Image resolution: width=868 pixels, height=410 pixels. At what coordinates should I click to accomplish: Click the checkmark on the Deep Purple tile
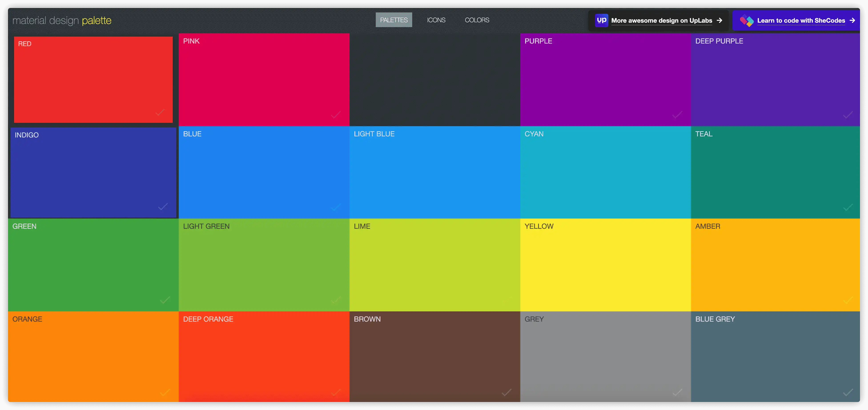coord(848,115)
